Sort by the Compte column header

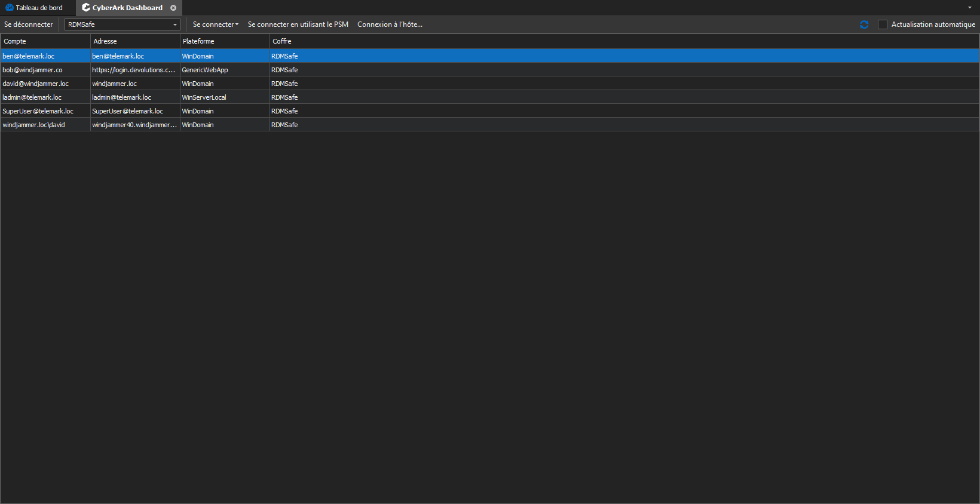(x=45, y=41)
